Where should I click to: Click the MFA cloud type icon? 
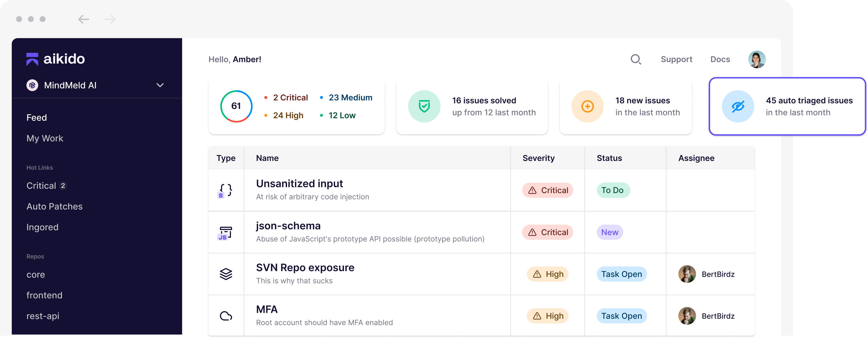[226, 316]
